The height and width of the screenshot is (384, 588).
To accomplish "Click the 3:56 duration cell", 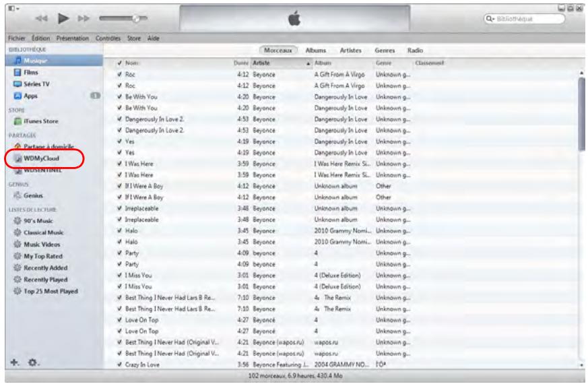I will (x=243, y=364).
